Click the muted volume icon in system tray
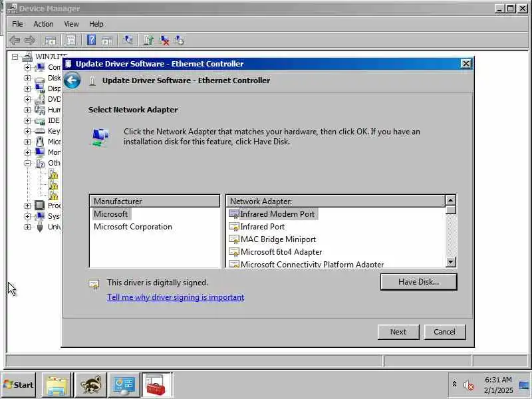The width and height of the screenshot is (532, 399). tap(469, 385)
